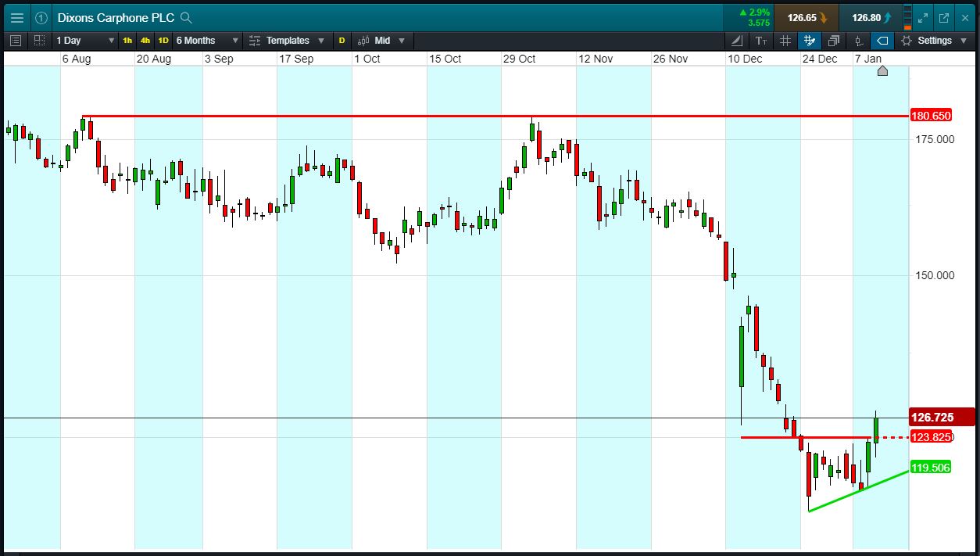Image resolution: width=980 pixels, height=556 pixels.
Task: Expand the Templates dropdown
Action: [287, 41]
